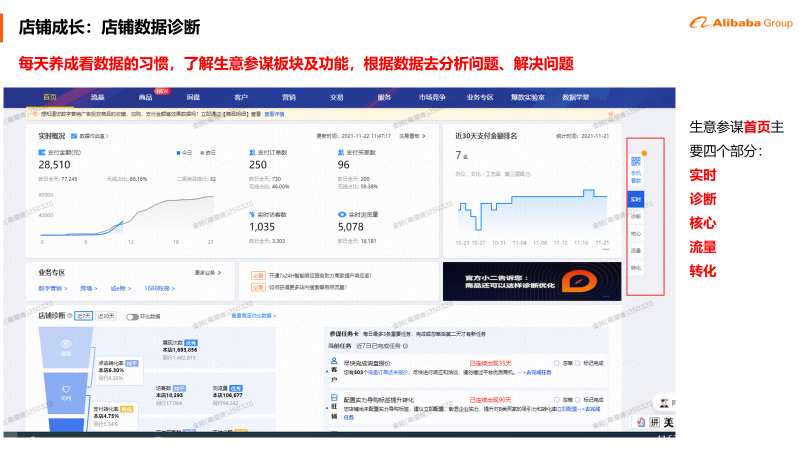Check 标记完成 for 配置实力导购标签 task

578,400
